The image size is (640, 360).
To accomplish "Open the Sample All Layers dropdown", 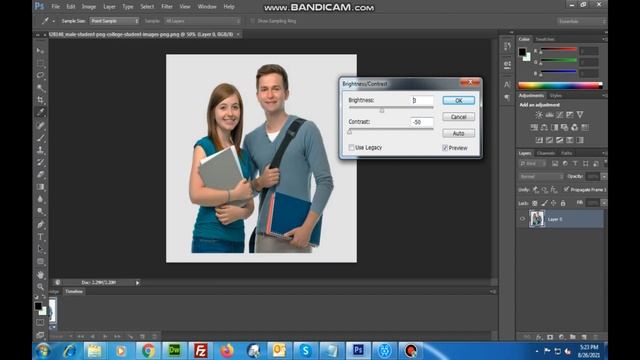I will pyautogui.click(x=202, y=21).
